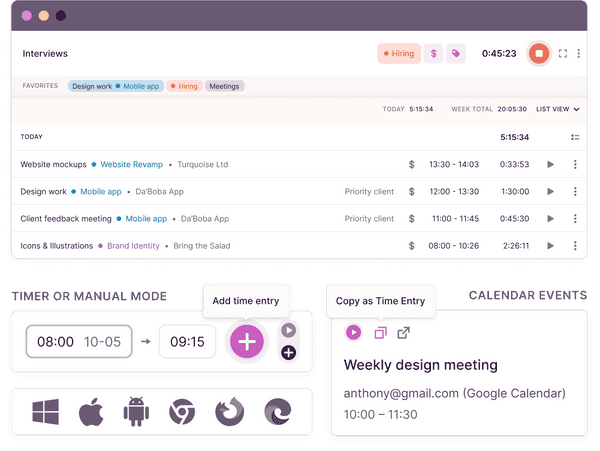The width and height of the screenshot is (600, 451).
Task: Select Design work Mobile app favorite
Action: (x=116, y=86)
